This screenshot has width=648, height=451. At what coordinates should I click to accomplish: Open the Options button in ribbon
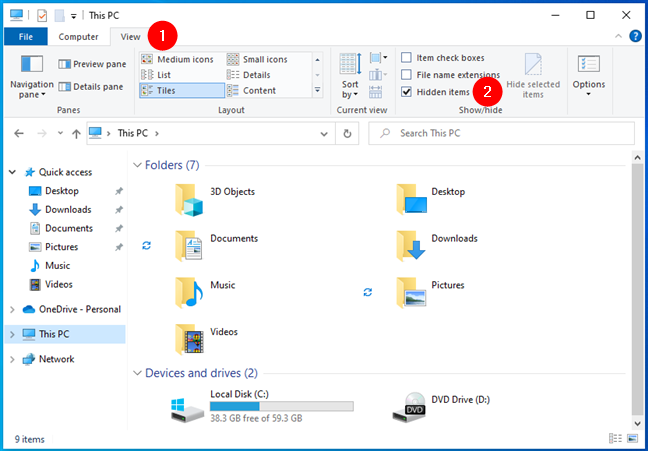pyautogui.click(x=588, y=76)
